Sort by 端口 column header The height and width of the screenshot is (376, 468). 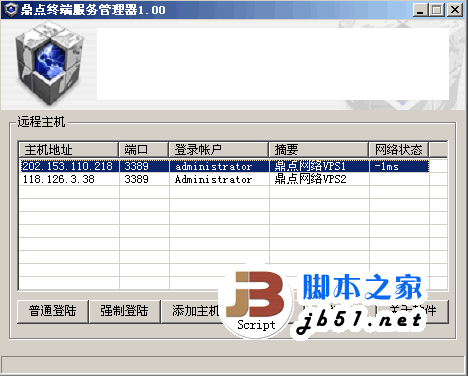pyautogui.click(x=143, y=150)
